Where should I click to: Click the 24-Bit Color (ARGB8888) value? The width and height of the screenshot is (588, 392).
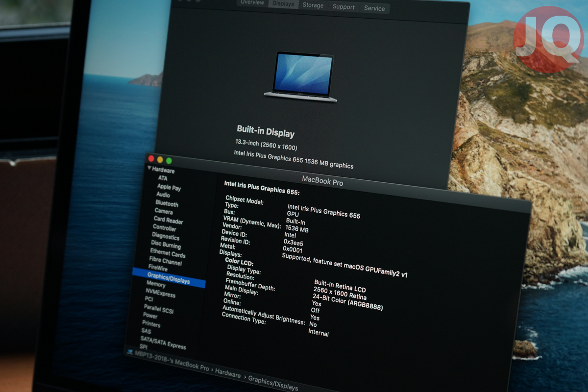347,301
